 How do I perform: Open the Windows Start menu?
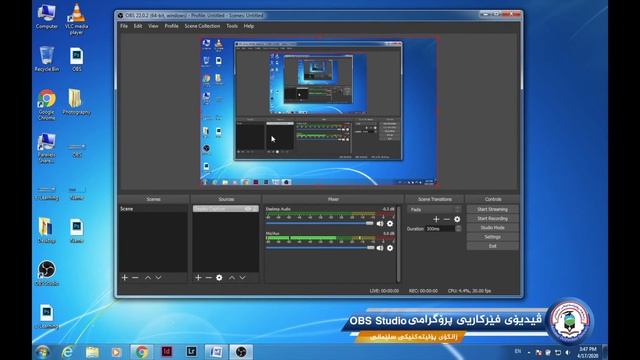coord(42,351)
